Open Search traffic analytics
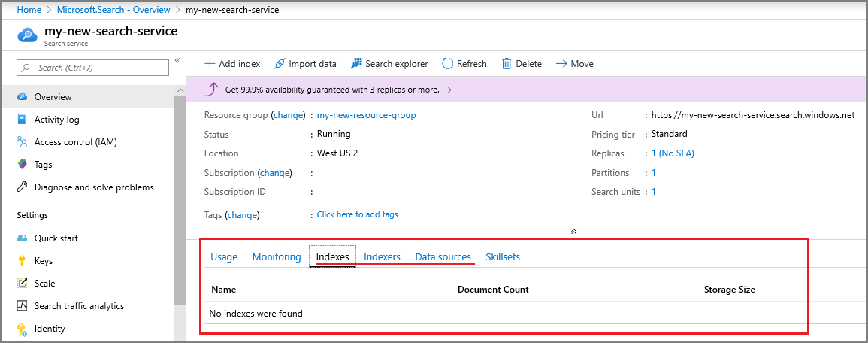 [x=79, y=306]
